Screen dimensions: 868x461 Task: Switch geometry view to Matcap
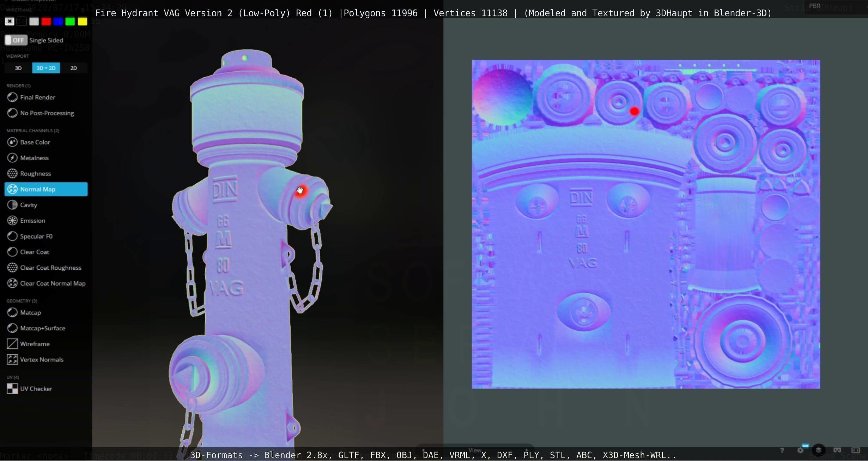click(46, 312)
